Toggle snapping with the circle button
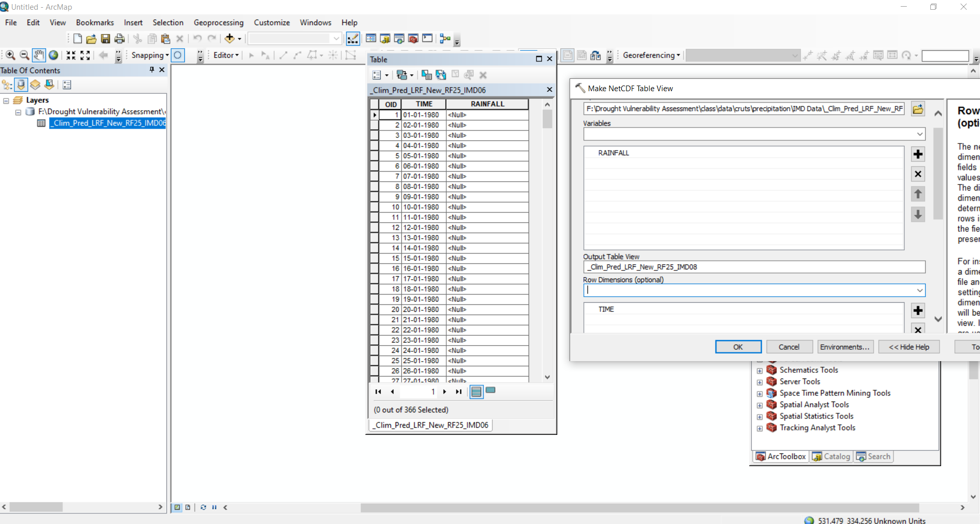Screen dimensions: 980x524 178,55
